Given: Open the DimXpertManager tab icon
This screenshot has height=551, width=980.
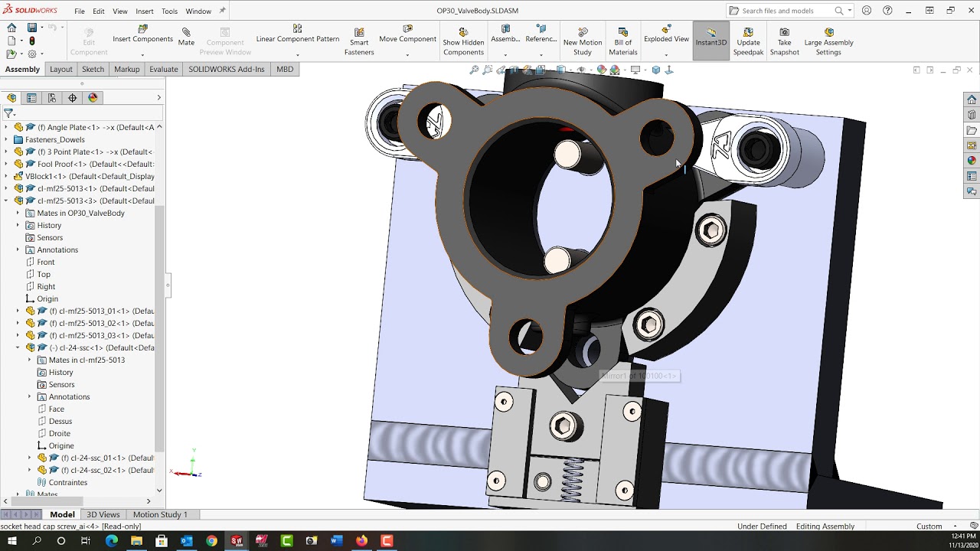Looking at the screenshot, I should (x=73, y=98).
